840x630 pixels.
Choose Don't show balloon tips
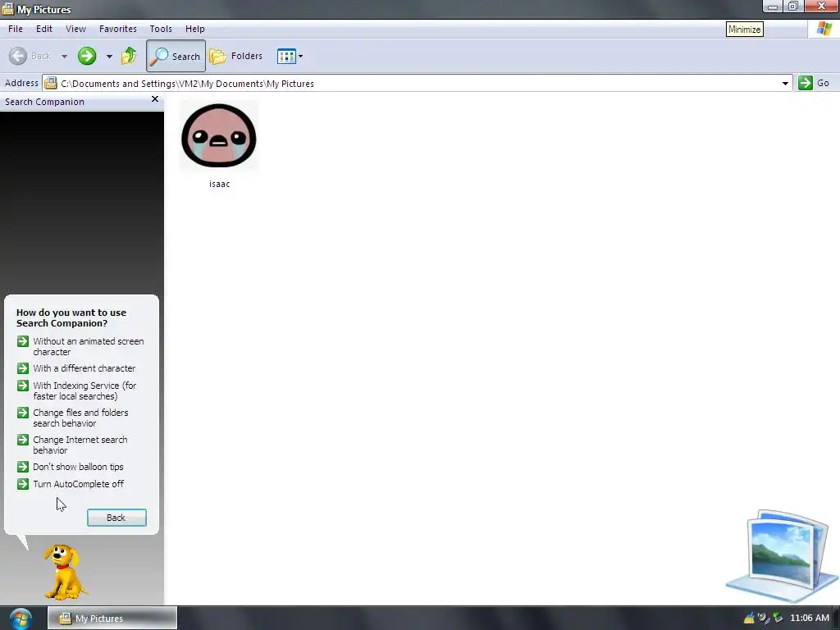click(x=78, y=467)
